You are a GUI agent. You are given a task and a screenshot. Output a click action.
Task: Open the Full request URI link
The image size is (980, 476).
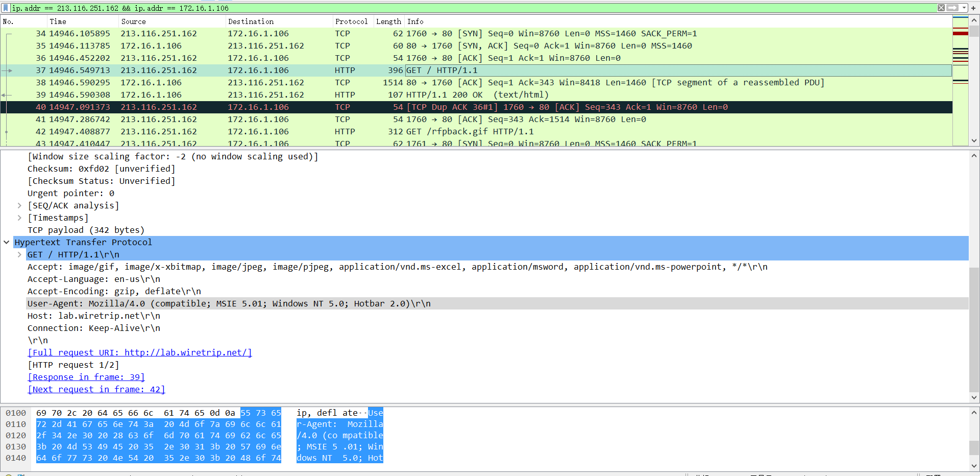pyautogui.click(x=140, y=352)
